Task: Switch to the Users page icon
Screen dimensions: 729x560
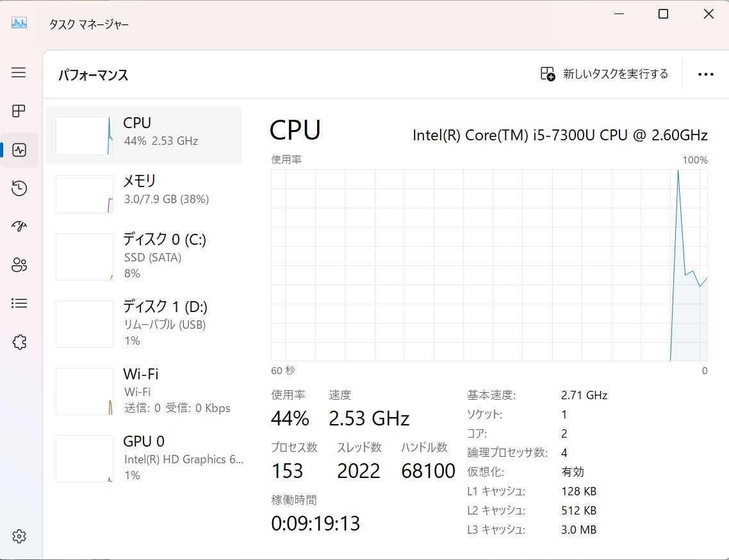Action: pyautogui.click(x=19, y=265)
